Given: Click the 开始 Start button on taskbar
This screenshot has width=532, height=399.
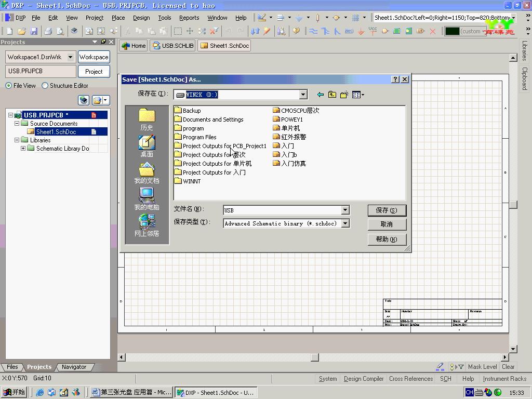Looking at the screenshot, I should pos(14,392).
